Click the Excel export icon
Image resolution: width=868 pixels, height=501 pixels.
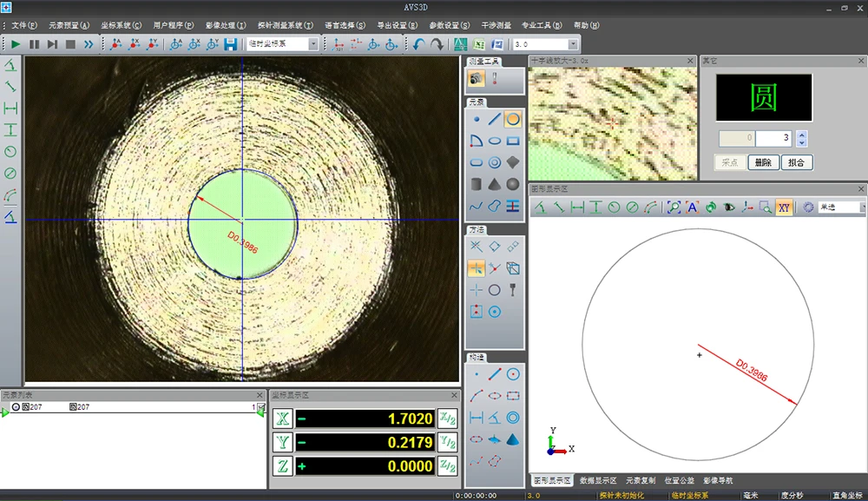pos(479,44)
